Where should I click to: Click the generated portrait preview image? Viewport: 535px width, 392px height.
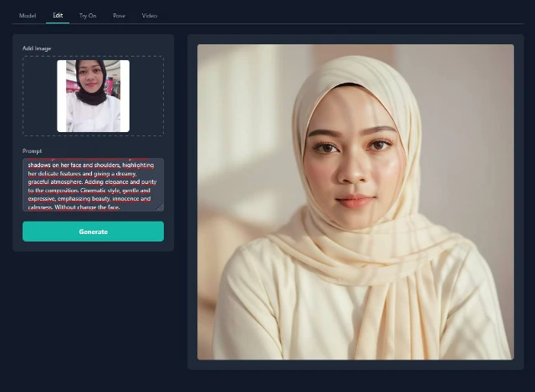[355, 202]
